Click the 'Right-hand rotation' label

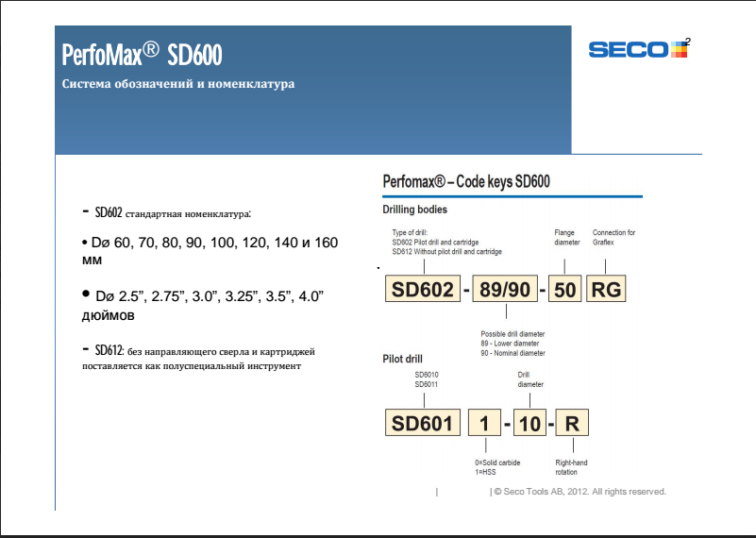[x=571, y=467]
